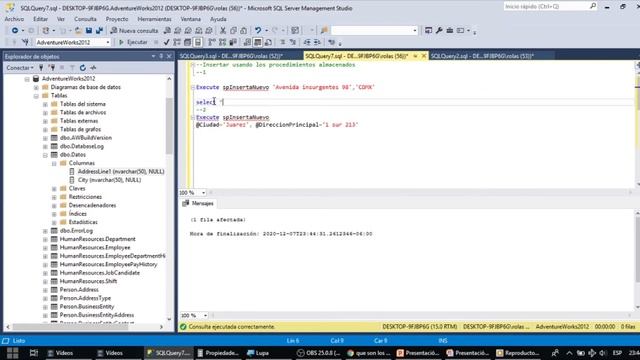The height and width of the screenshot is (360, 640).
Task: Open the Properties wrench icon
Action: (439, 31)
